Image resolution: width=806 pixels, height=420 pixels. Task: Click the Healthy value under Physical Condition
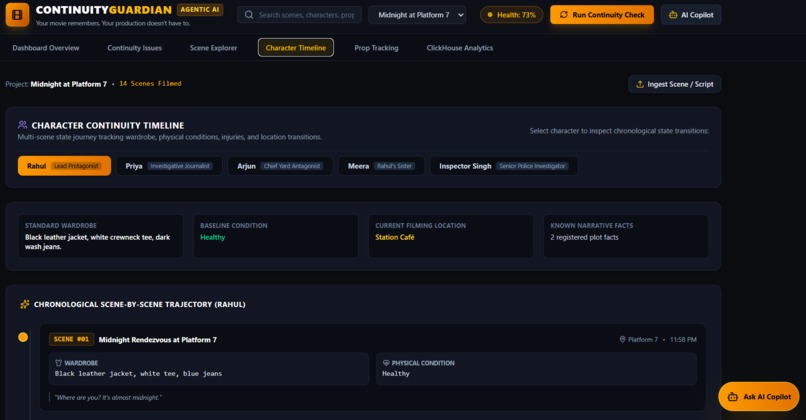tap(396, 374)
